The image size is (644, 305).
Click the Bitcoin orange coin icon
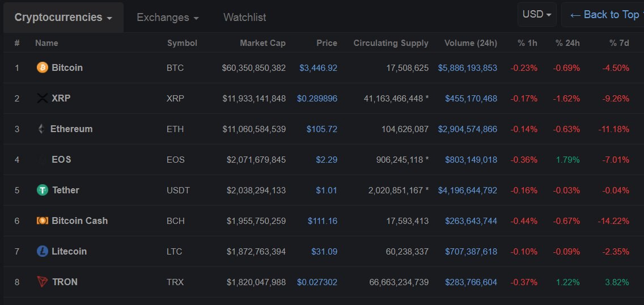tap(43, 67)
